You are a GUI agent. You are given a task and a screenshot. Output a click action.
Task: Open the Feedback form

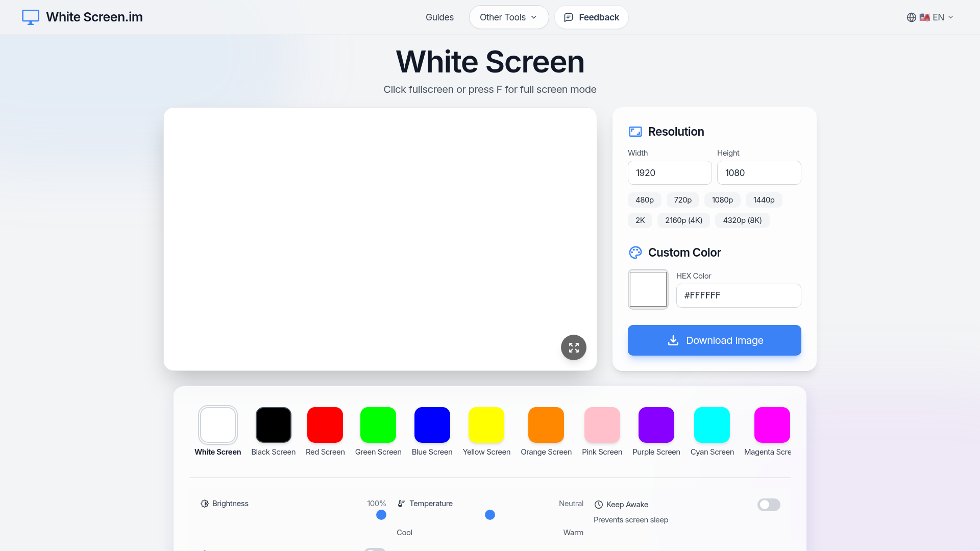point(592,17)
